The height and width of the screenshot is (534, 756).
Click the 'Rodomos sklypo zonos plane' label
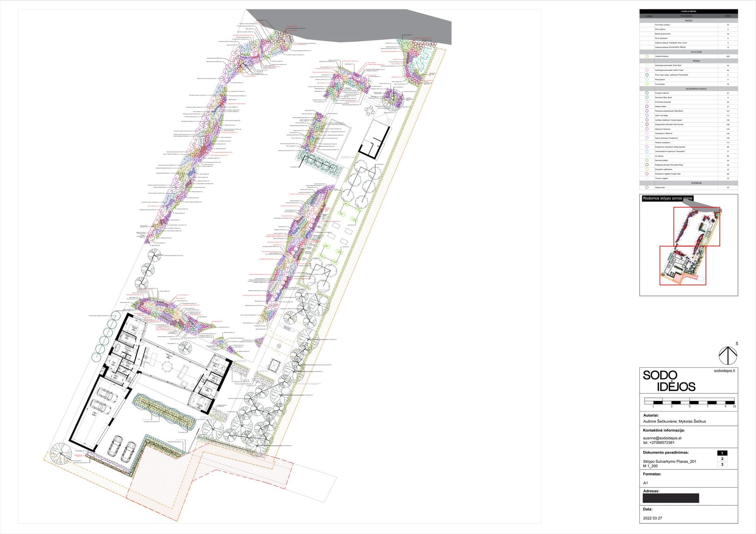(667, 198)
